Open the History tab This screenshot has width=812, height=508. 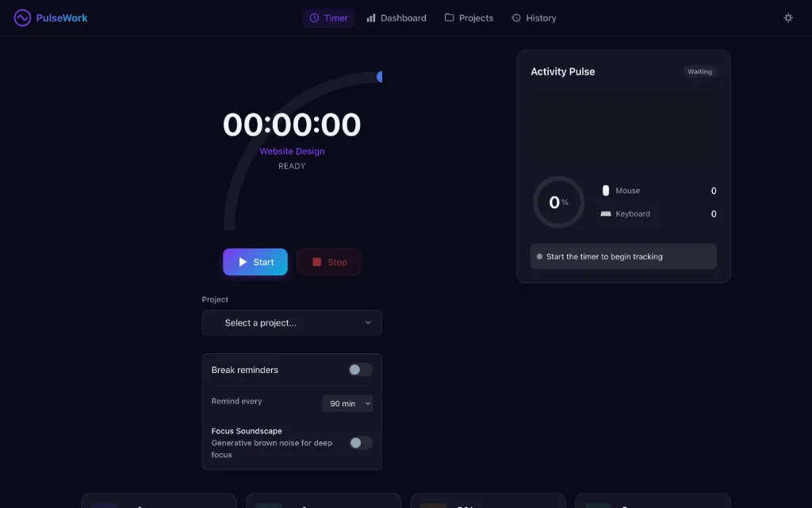click(x=534, y=17)
